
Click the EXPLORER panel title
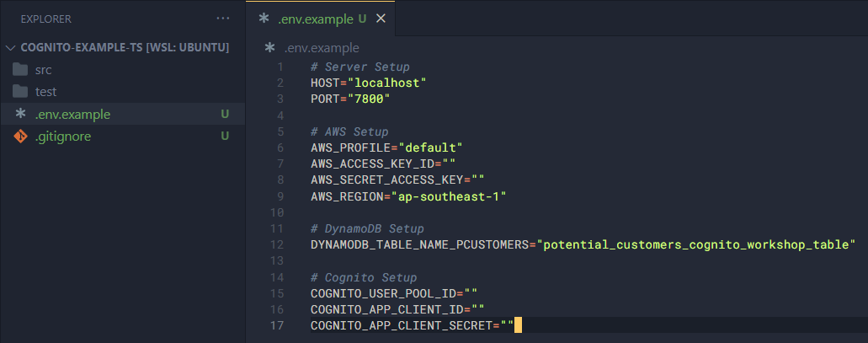click(x=45, y=18)
